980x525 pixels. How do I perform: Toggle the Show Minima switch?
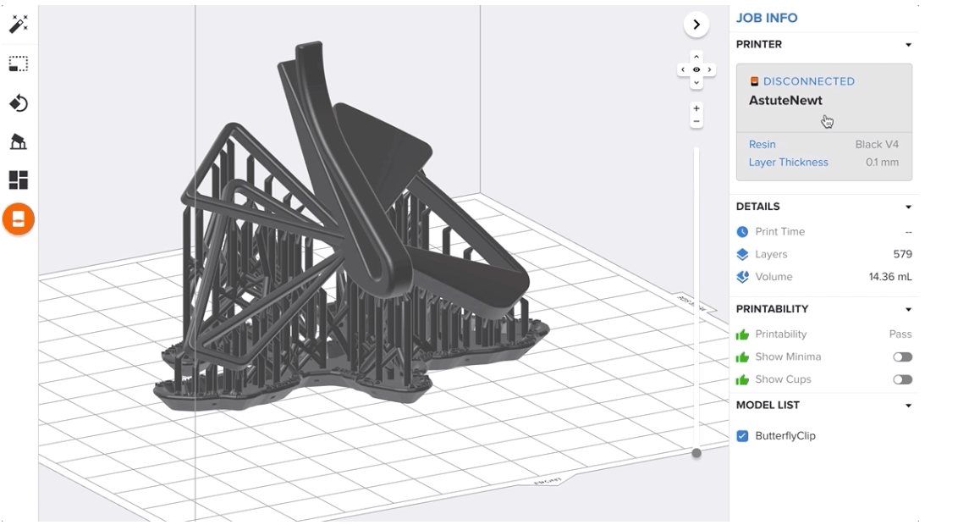902,357
